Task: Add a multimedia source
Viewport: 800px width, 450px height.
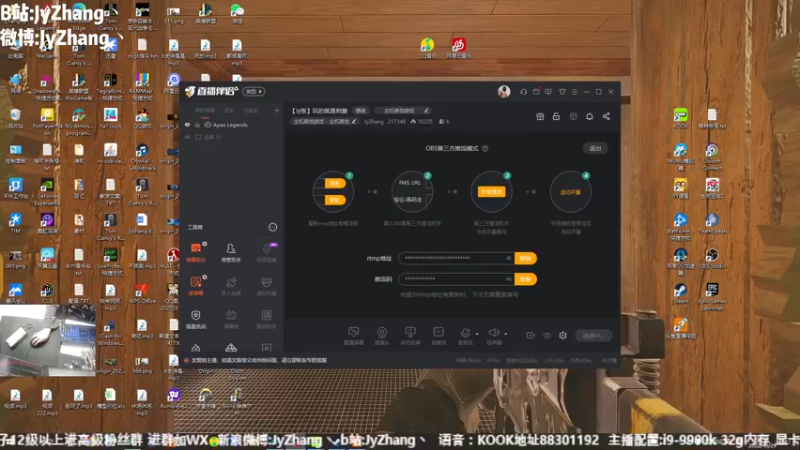Action: [x=438, y=336]
